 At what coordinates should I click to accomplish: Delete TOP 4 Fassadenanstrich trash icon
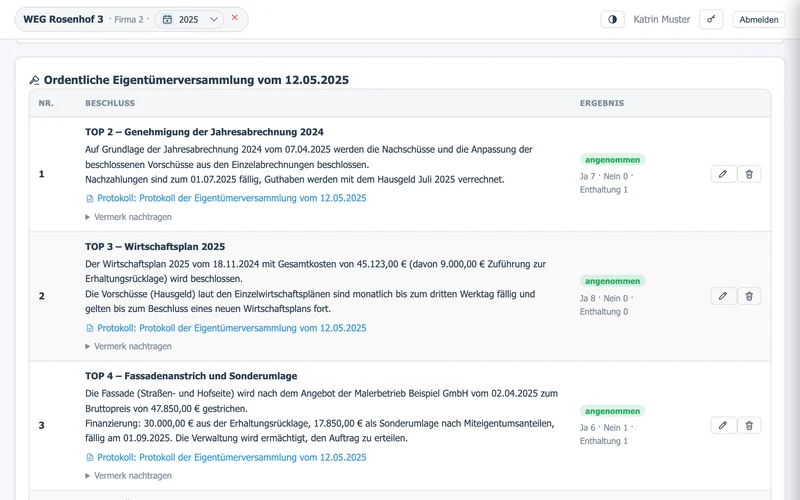(x=749, y=425)
